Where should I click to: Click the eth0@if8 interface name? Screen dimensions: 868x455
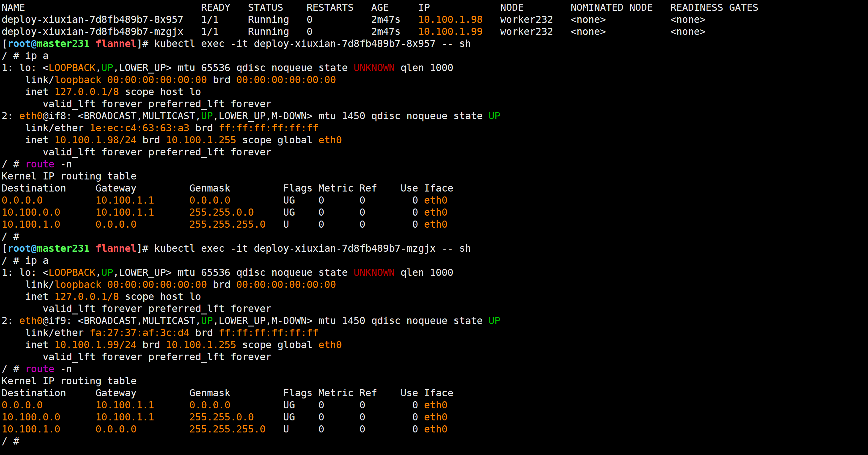pos(45,116)
